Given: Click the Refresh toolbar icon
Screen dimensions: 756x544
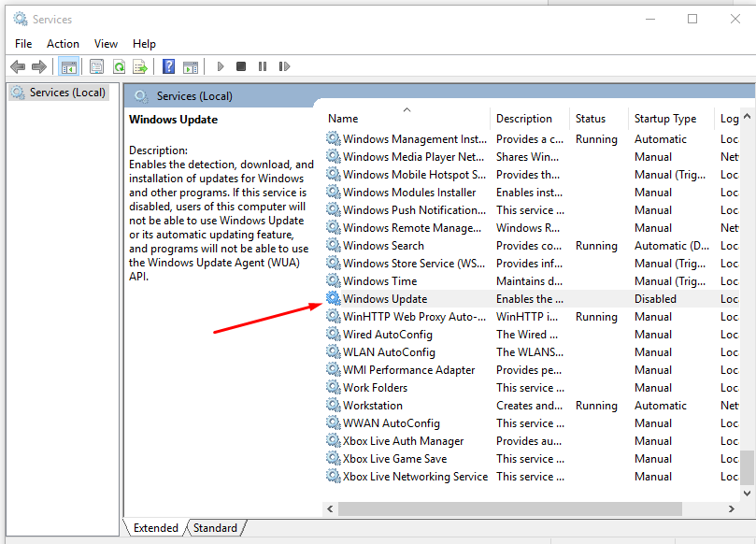Looking at the screenshot, I should (x=119, y=66).
